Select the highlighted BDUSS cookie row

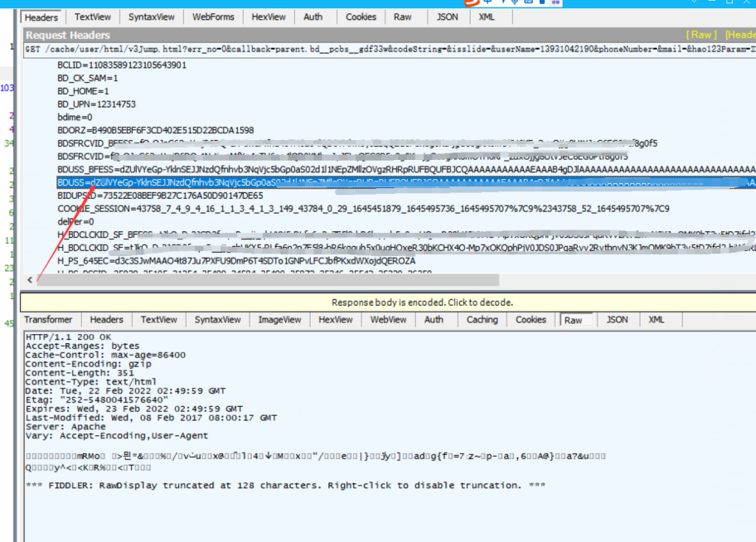(406, 183)
